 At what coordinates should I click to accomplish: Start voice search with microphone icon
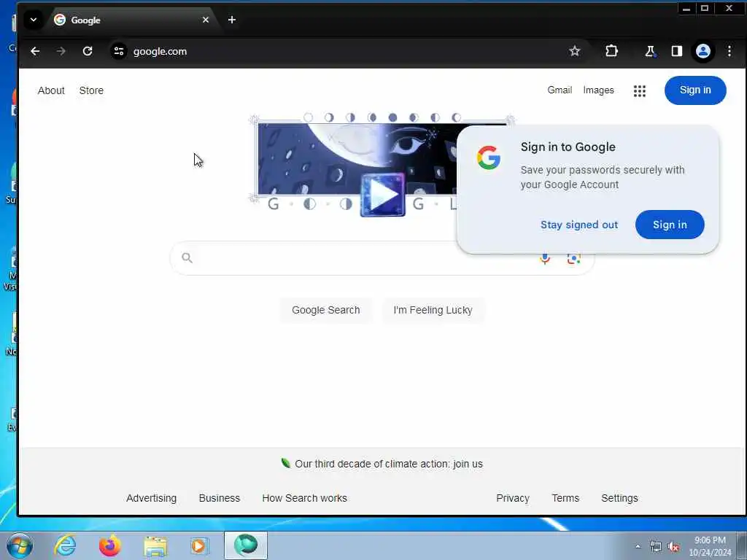click(545, 259)
